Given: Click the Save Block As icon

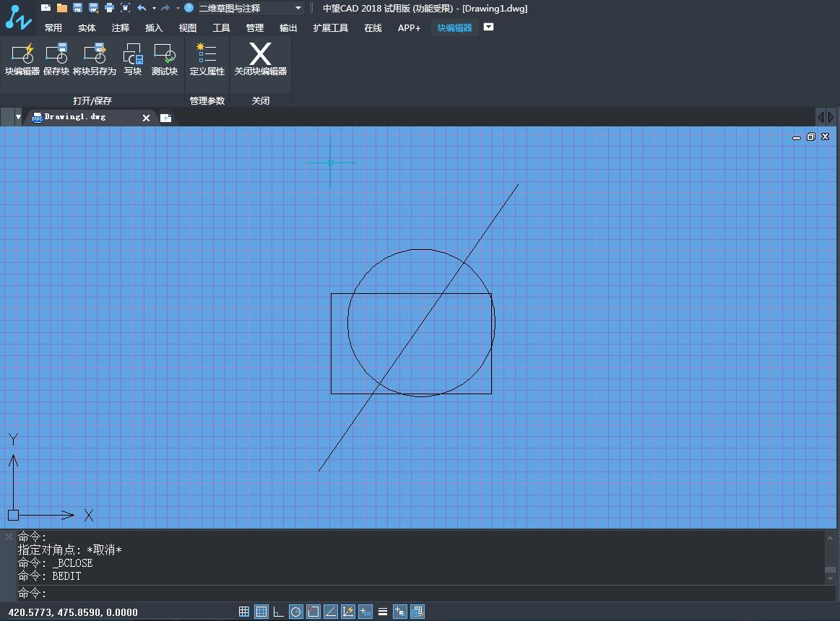Looking at the screenshot, I should click(95, 59).
